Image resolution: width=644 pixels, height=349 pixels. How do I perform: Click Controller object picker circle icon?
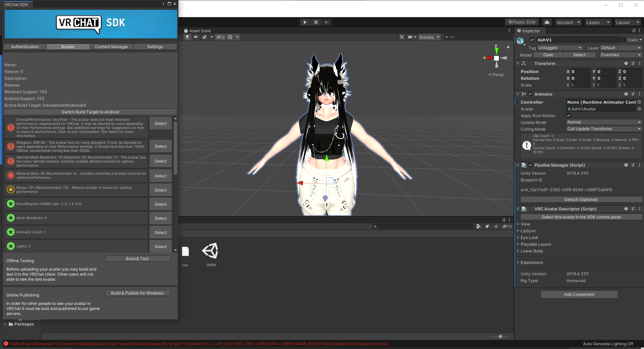pos(639,102)
